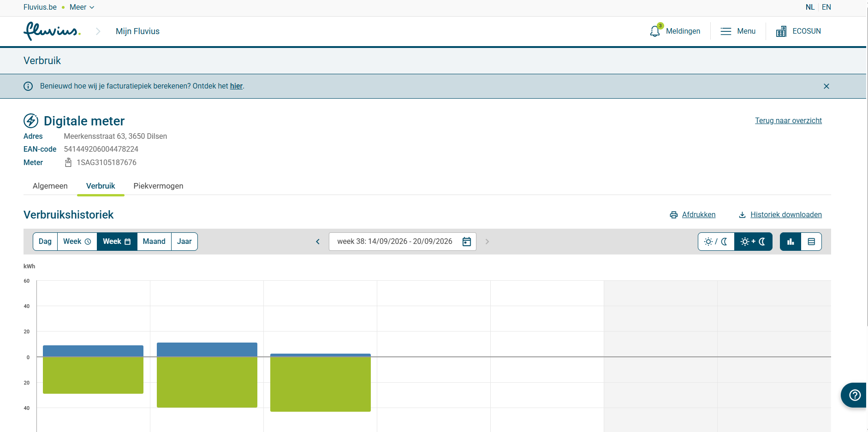Follow the 'hier' link in banner
The height and width of the screenshot is (432, 868).
click(236, 86)
